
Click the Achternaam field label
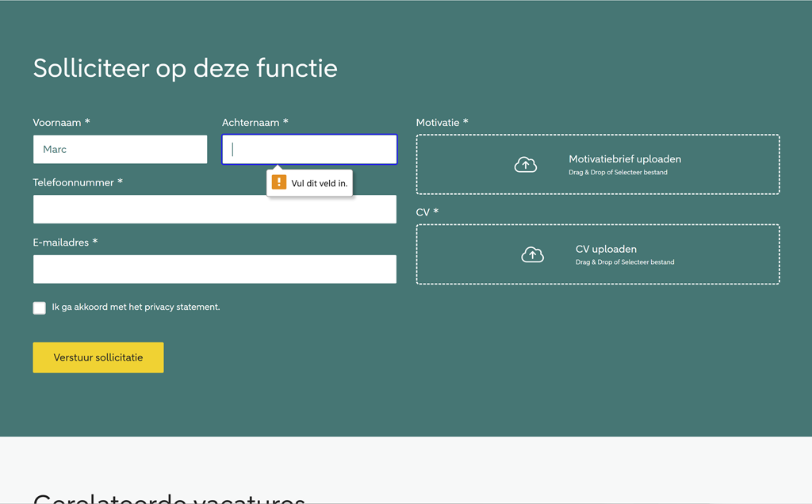pyautogui.click(x=255, y=123)
